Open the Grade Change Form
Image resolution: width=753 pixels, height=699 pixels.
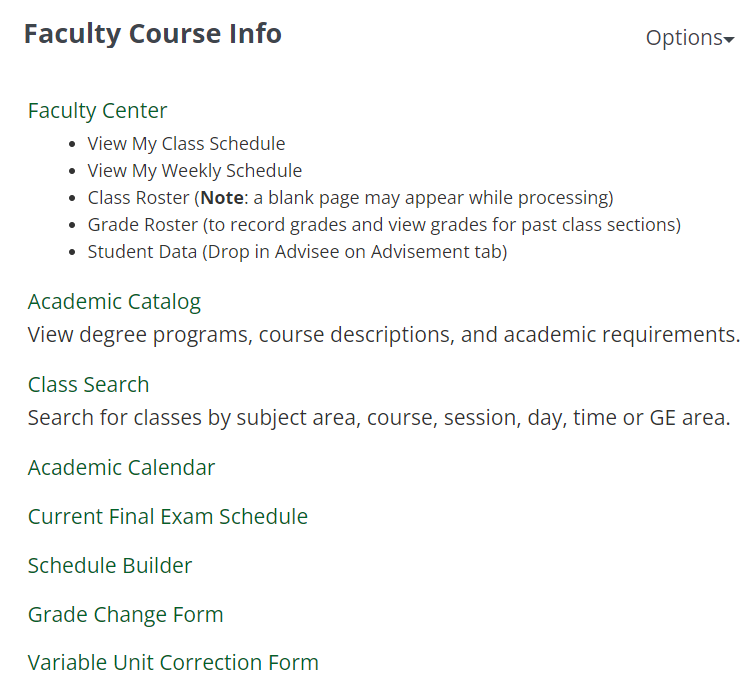coord(125,615)
